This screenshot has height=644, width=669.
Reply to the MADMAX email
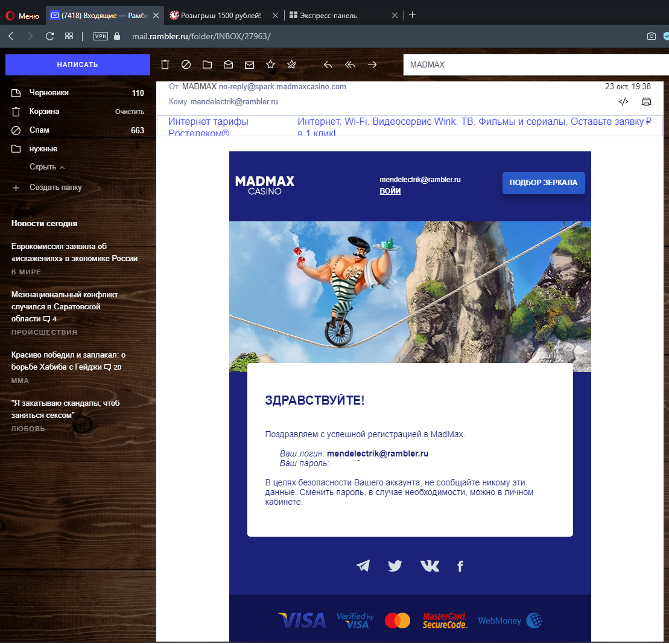(328, 65)
